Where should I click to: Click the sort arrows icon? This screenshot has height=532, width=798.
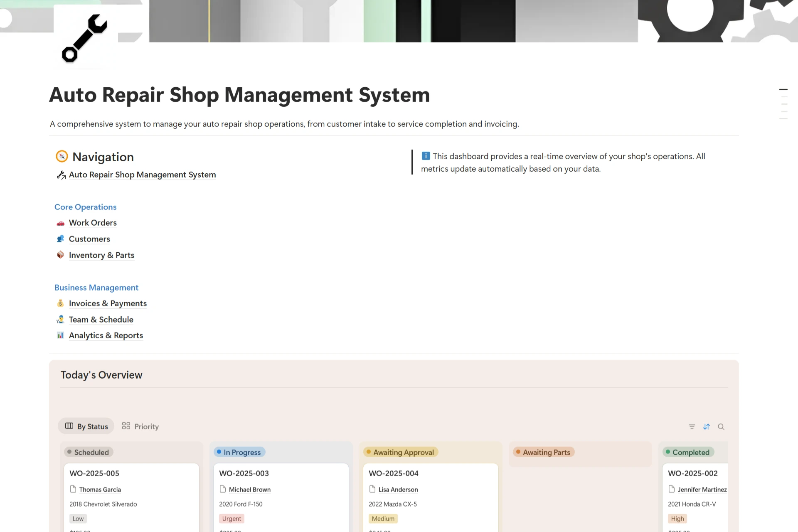tap(706, 426)
